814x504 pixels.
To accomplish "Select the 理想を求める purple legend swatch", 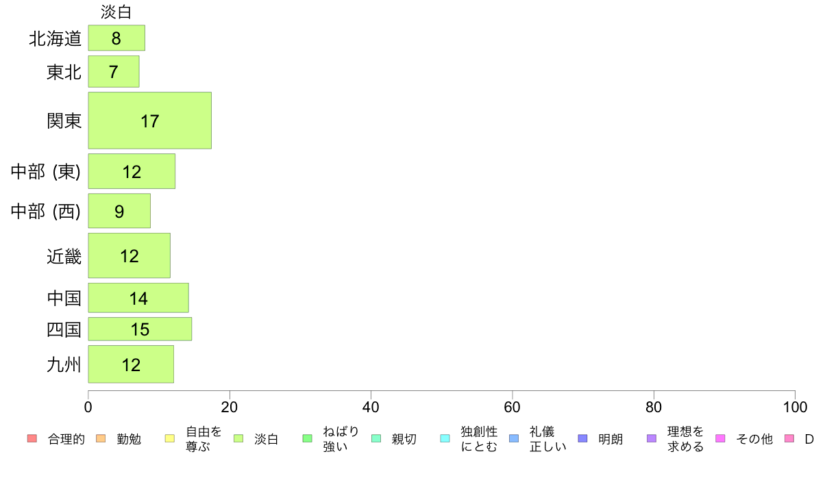I will [x=652, y=438].
